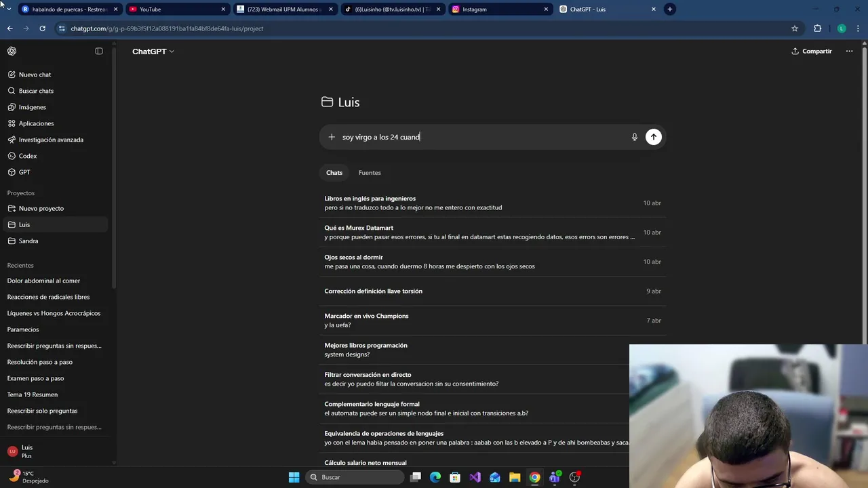Open recent chat Dolor abdominal al comer
The height and width of the screenshot is (488, 868).
click(57, 281)
